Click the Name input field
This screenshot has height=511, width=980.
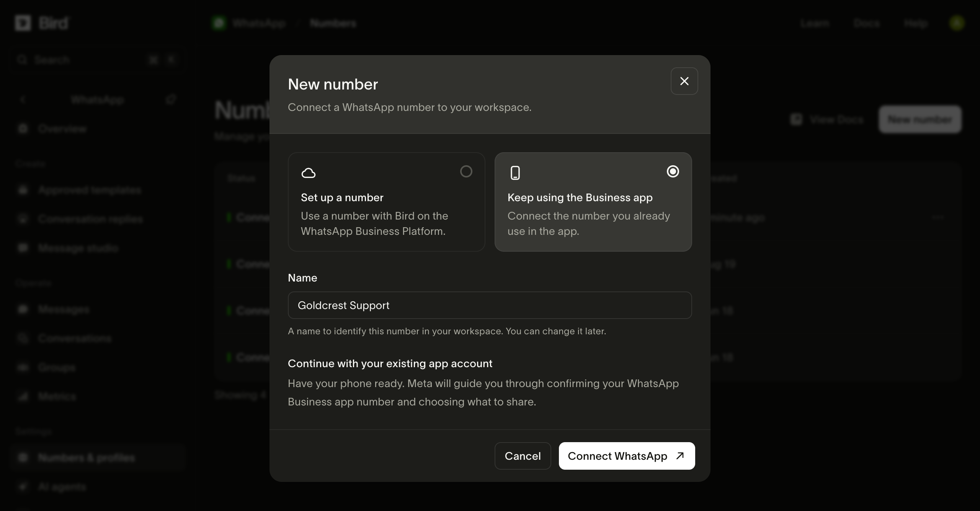490,305
